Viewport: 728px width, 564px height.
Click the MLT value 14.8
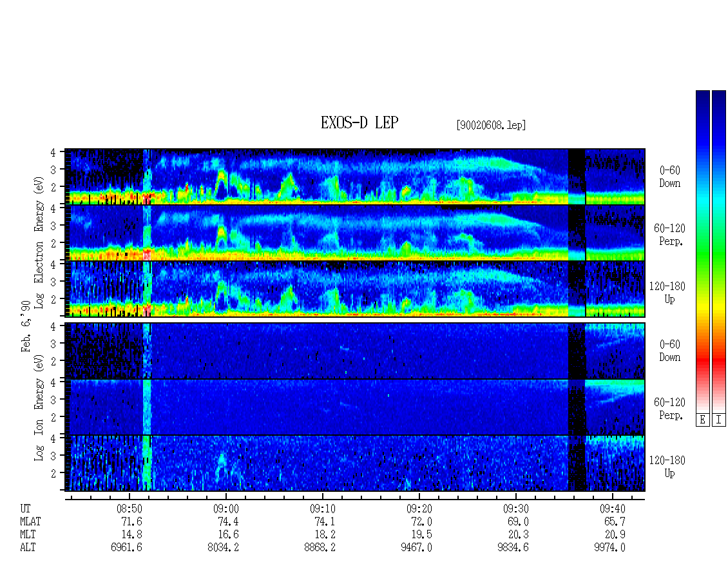(x=132, y=535)
